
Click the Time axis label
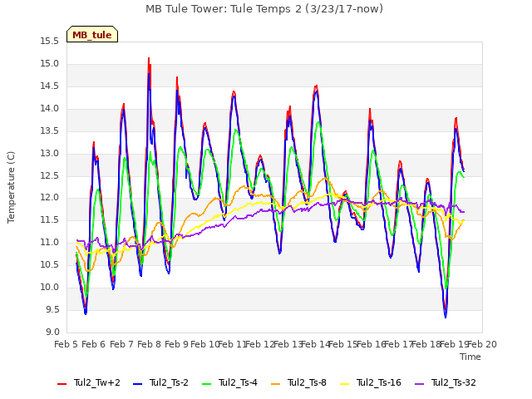(x=470, y=357)
